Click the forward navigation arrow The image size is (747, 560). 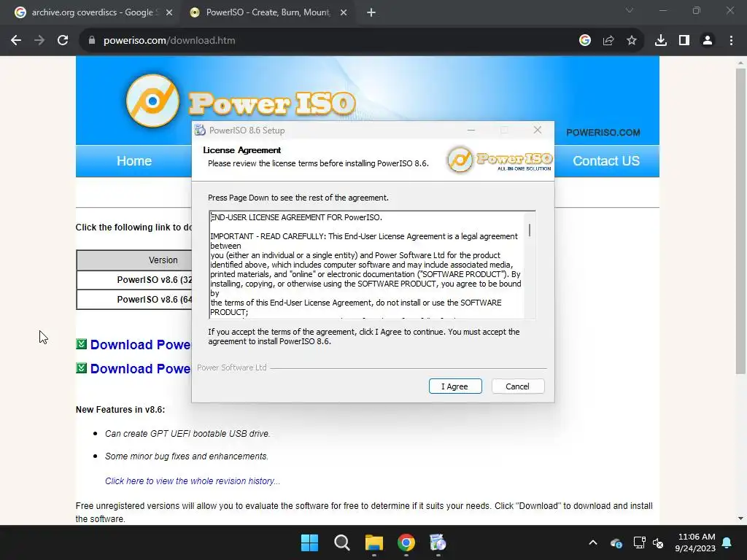(39, 41)
